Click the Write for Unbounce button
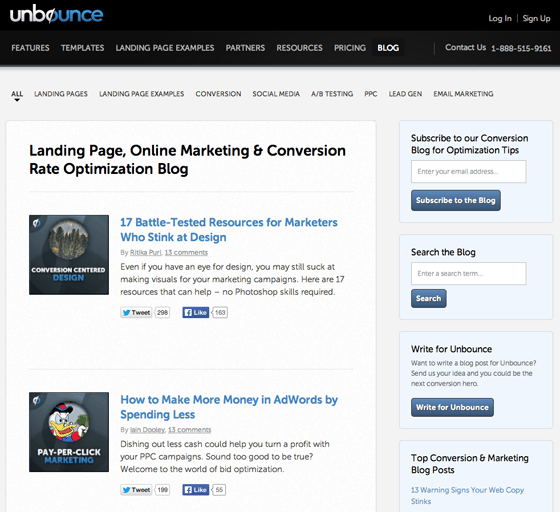Viewport: 560px width, 512px height. [452, 407]
